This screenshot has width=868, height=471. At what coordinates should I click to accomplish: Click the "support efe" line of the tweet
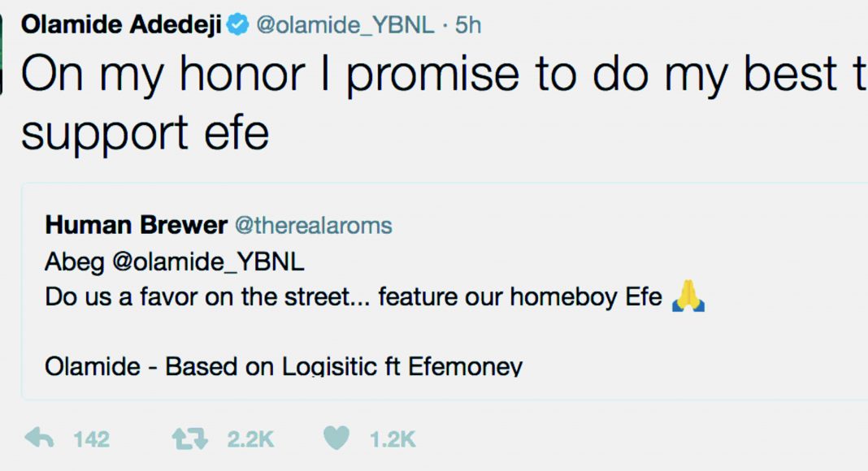tap(145, 132)
